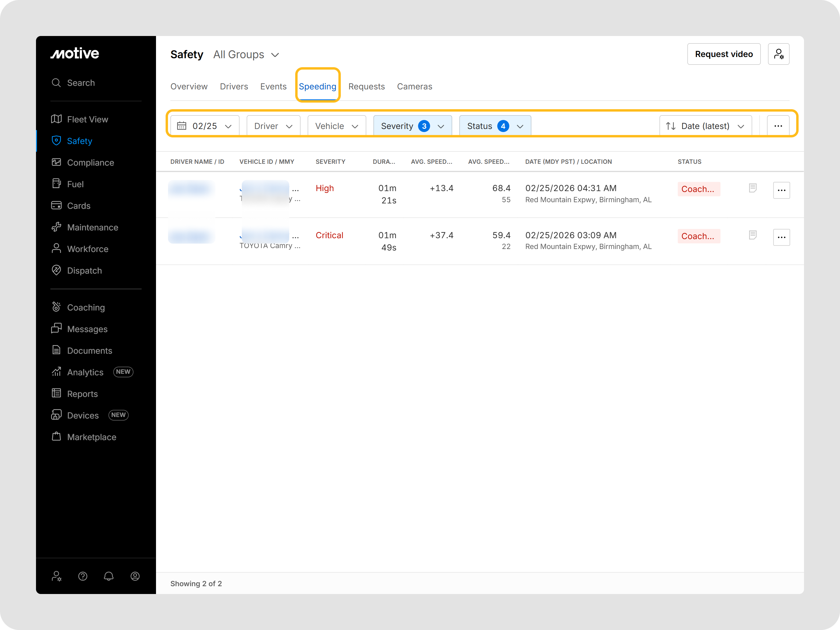The width and height of the screenshot is (840, 630).
Task: Expand the All Groups selector
Action: [x=246, y=55]
